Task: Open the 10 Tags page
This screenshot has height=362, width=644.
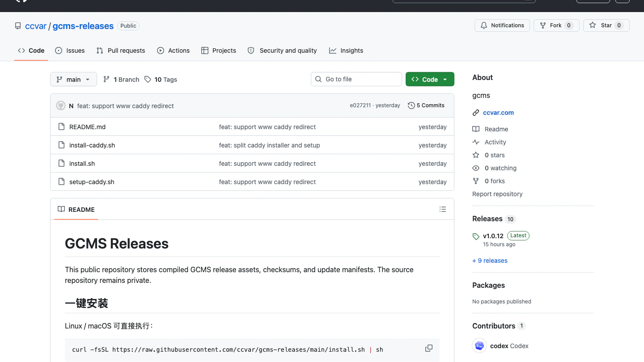Action: pos(161,80)
